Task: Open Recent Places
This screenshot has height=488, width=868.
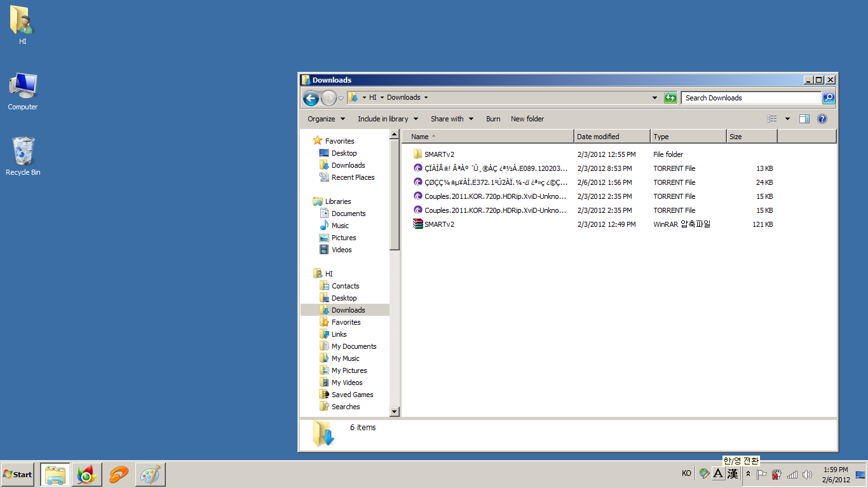Action: click(353, 177)
